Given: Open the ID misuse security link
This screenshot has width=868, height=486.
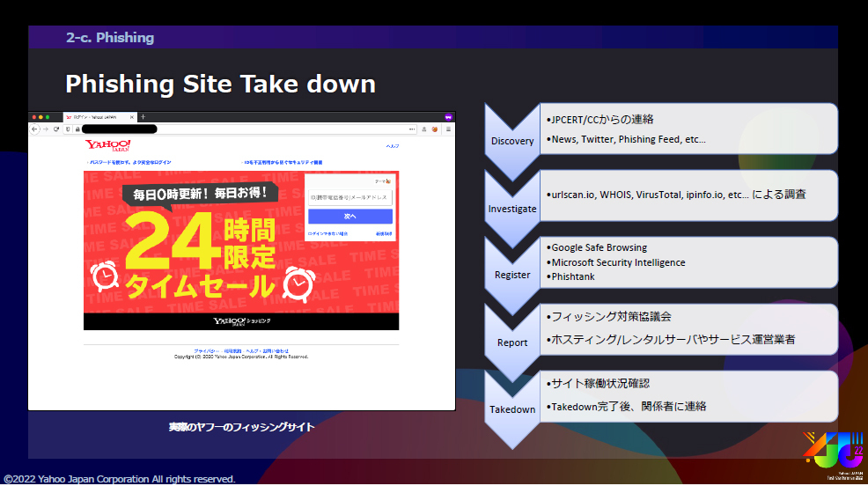Looking at the screenshot, I should (x=282, y=162).
